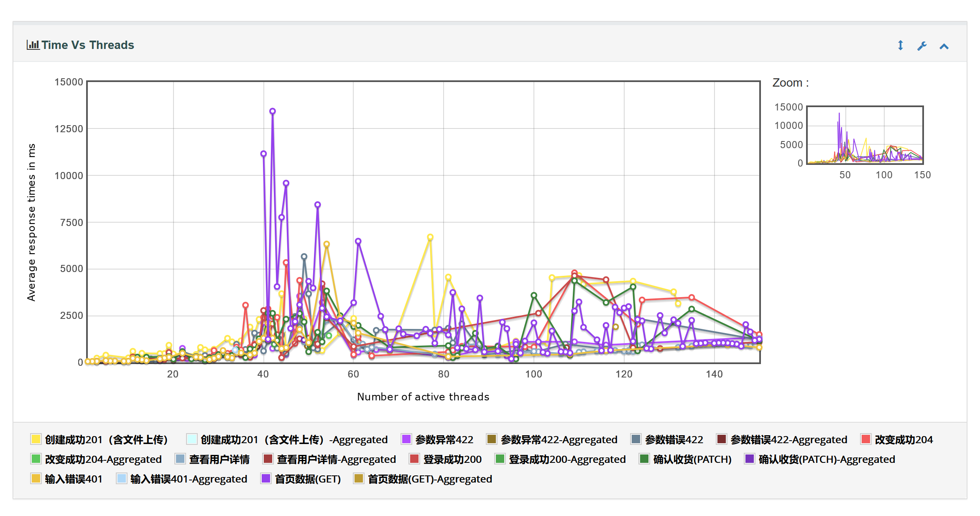Viewport: 980px width, 516px height.
Task: Open the wrench settings icon
Action: tap(922, 46)
